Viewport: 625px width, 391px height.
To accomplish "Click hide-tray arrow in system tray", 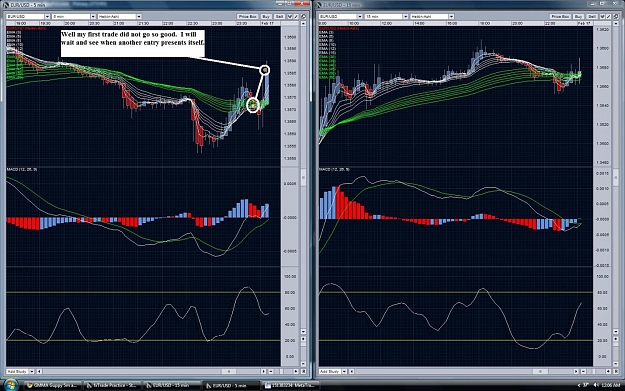I will click(x=579, y=385).
